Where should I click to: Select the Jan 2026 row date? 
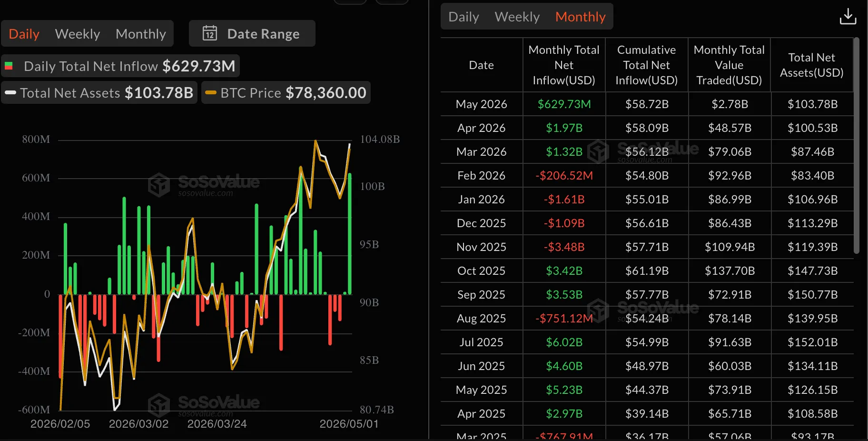pos(481,199)
